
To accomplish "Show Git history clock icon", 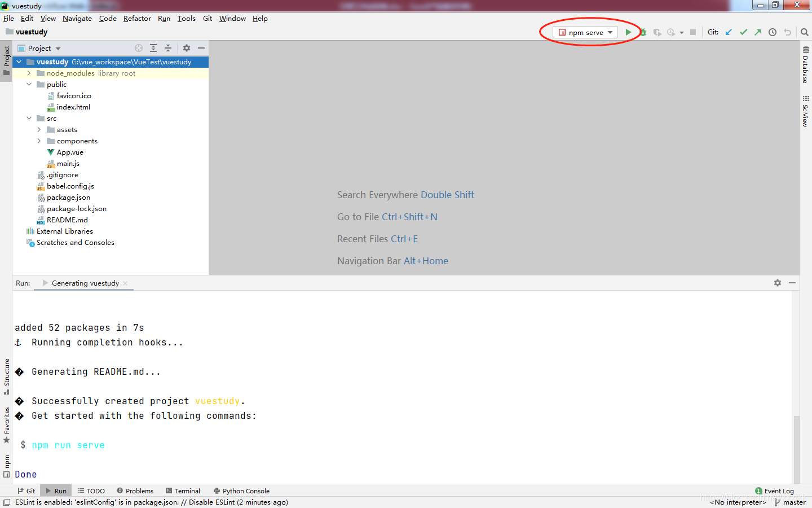I will coord(773,32).
